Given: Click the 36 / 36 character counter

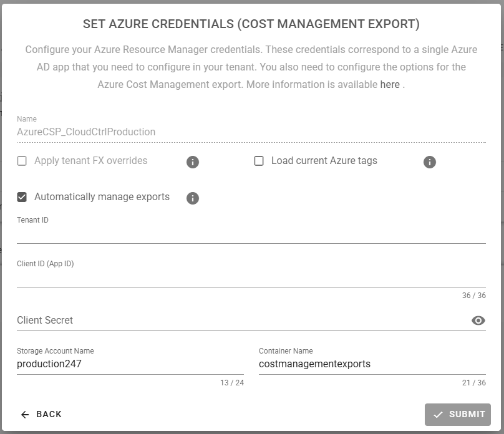Looking at the screenshot, I should [x=475, y=296].
